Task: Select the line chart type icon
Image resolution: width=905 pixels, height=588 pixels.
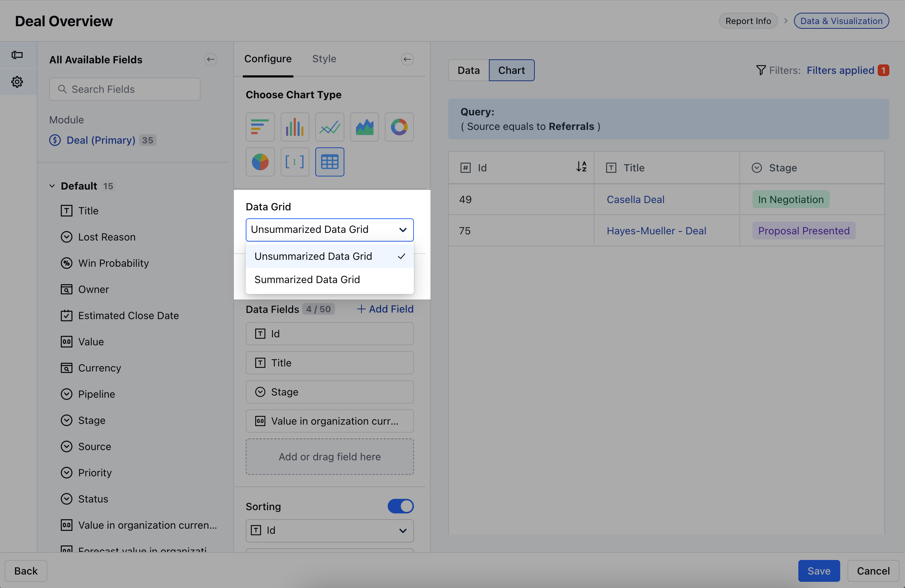Action: click(330, 127)
